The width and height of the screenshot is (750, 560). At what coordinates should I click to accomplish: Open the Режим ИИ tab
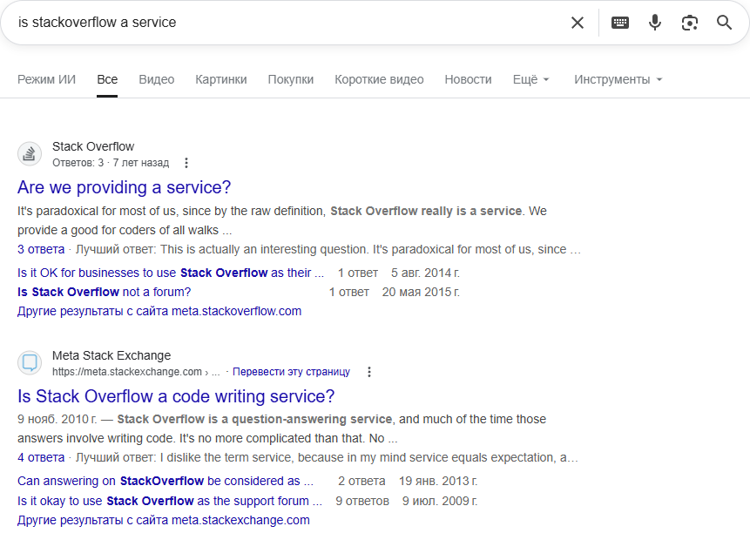(46, 79)
